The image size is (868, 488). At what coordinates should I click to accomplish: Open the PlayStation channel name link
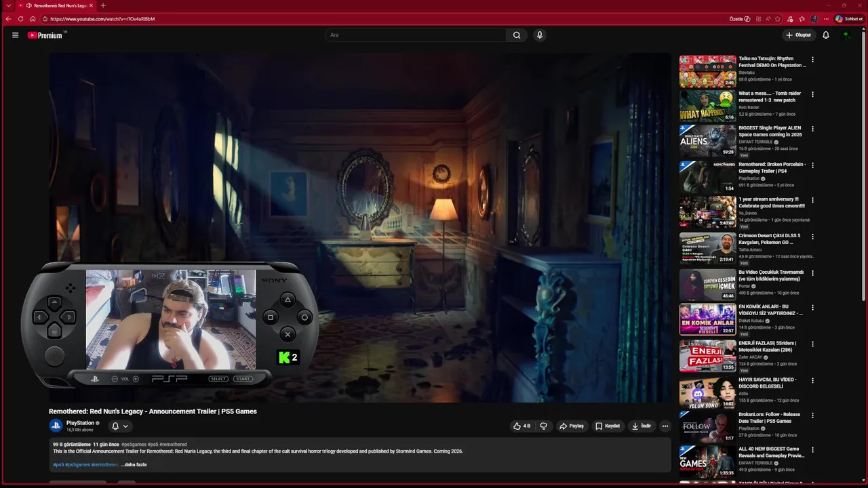pos(80,423)
